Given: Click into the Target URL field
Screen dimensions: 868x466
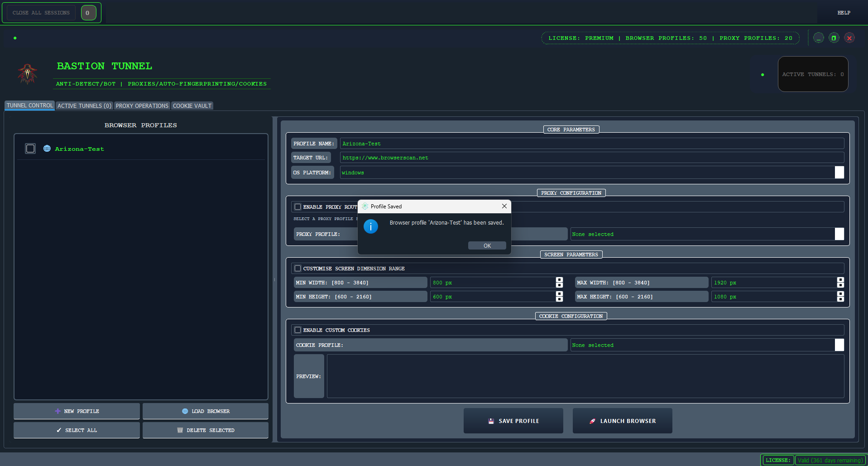Looking at the screenshot, I should pyautogui.click(x=592, y=158).
